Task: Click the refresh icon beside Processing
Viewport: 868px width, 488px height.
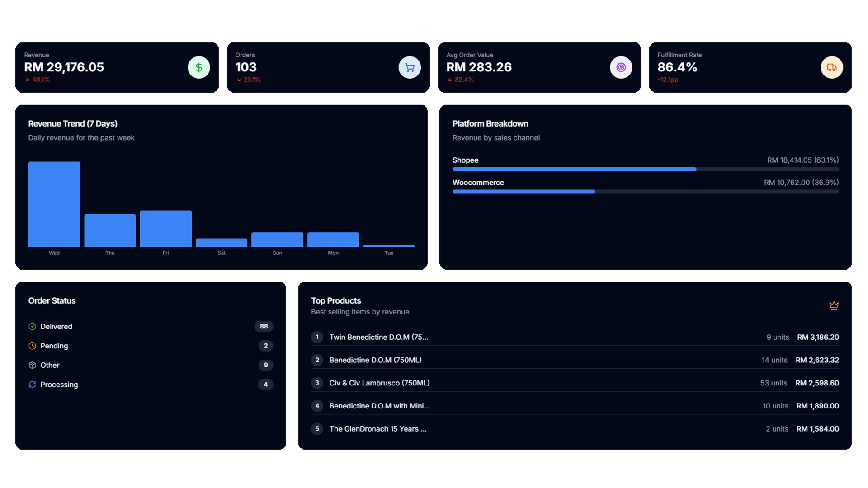Action: (33, 385)
